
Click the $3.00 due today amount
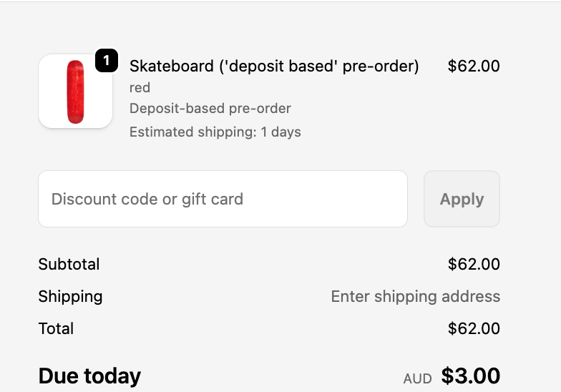click(470, 376)
